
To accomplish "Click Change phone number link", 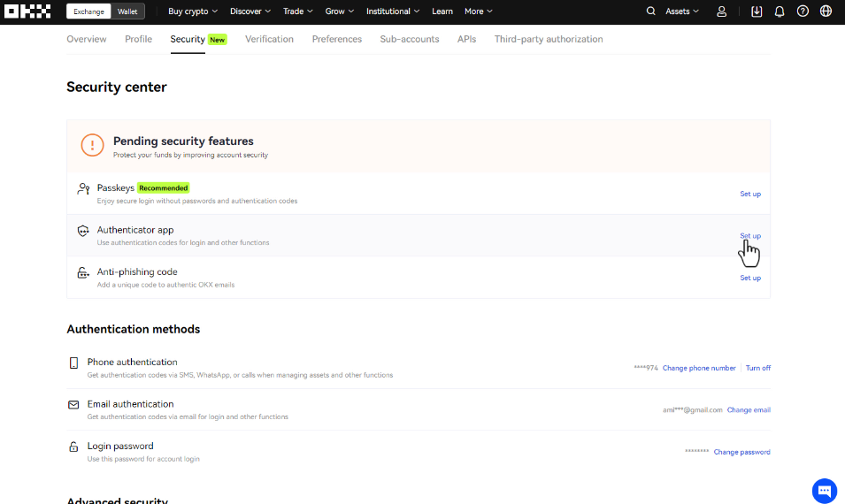I will coord(699,369).
